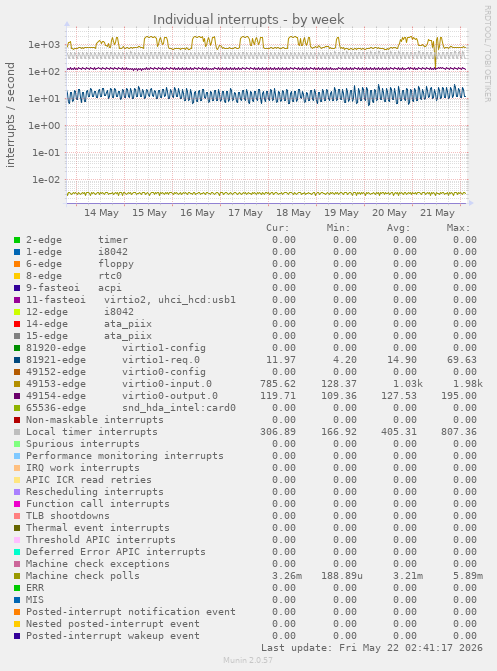Click the red swatch for 14-edge ata_piix

point(17,324)
